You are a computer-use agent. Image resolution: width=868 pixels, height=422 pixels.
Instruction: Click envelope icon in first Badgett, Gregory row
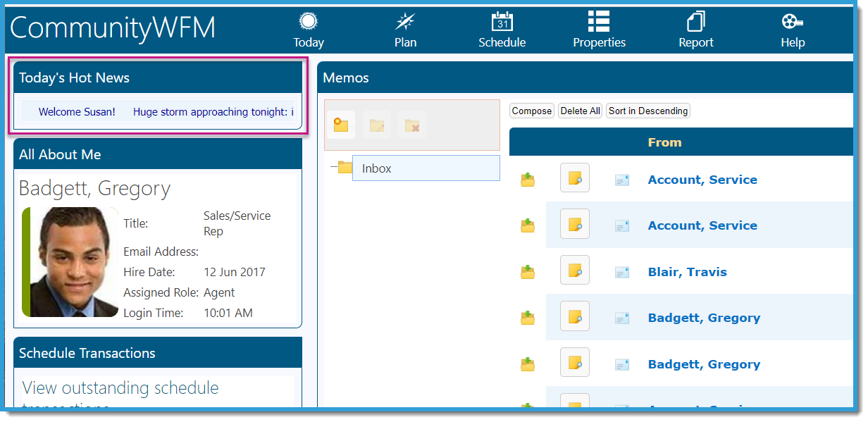622,318
